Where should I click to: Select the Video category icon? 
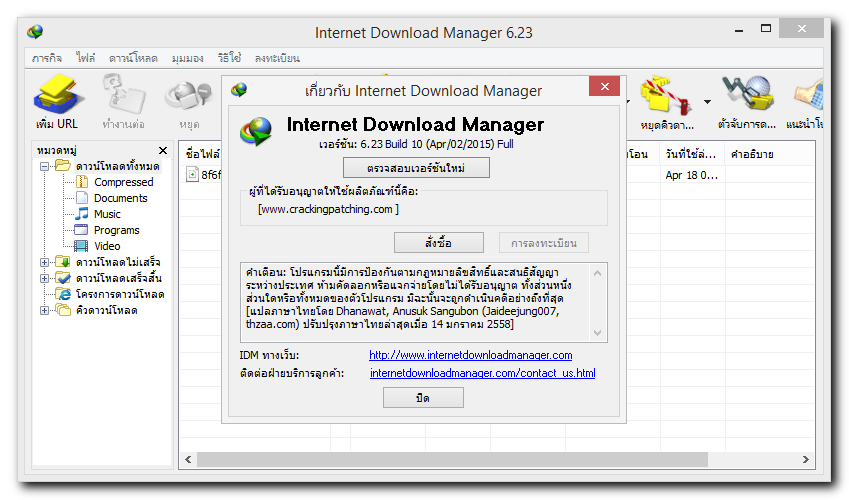coord(81,246)
